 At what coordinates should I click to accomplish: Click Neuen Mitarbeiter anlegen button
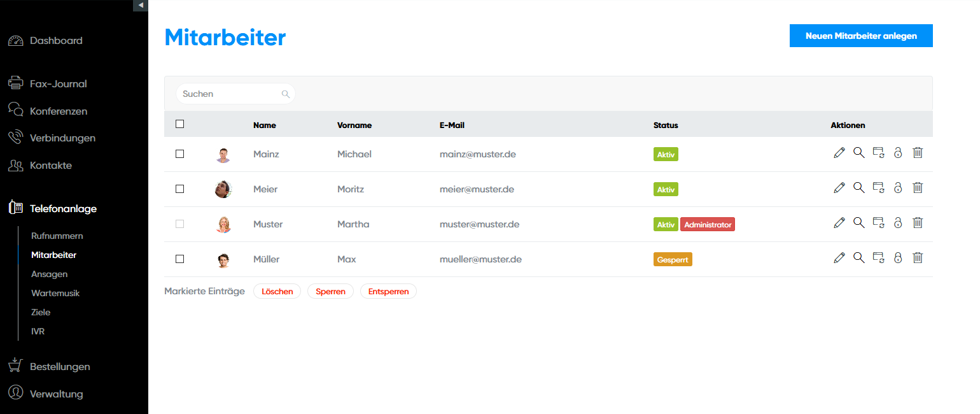click(x=861, y=36)
